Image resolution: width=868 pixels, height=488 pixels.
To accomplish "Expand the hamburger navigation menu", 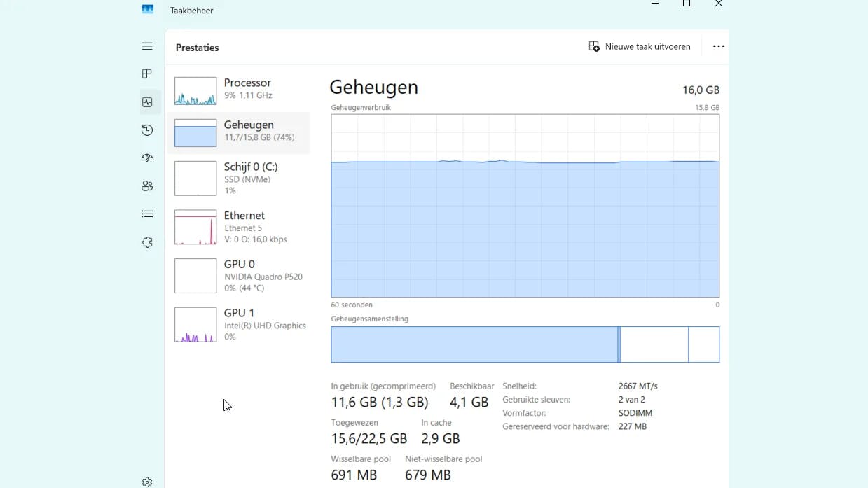I will click(147, 46).
